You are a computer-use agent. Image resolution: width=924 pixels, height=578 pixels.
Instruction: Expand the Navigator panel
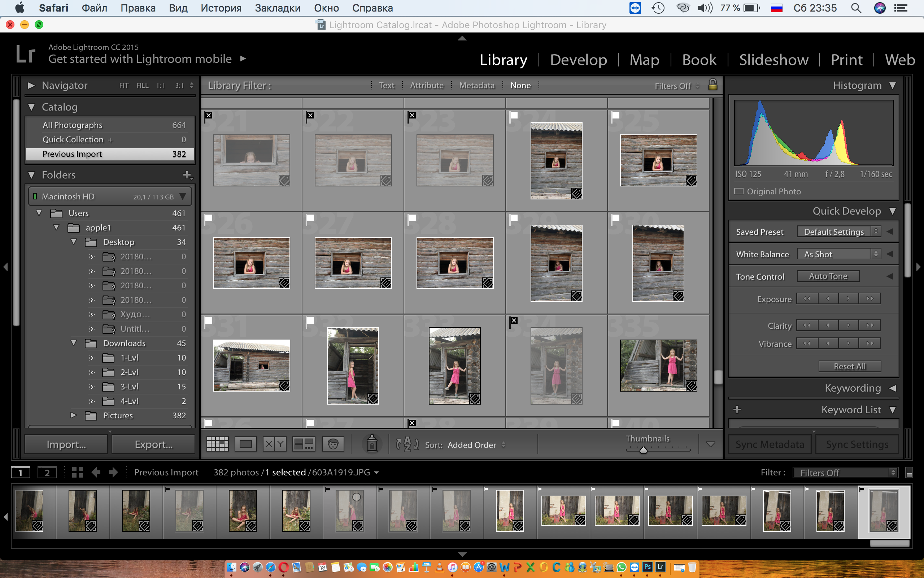[x=32, y=85]
